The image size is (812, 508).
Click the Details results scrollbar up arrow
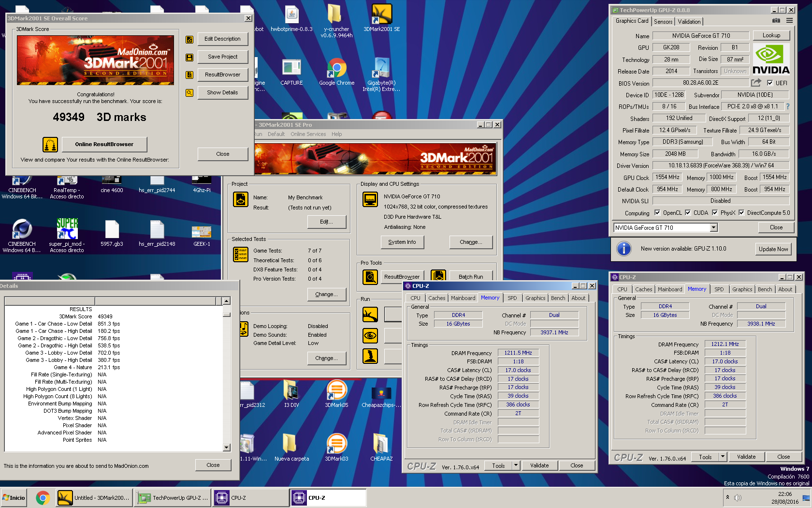tap(226, 301)
